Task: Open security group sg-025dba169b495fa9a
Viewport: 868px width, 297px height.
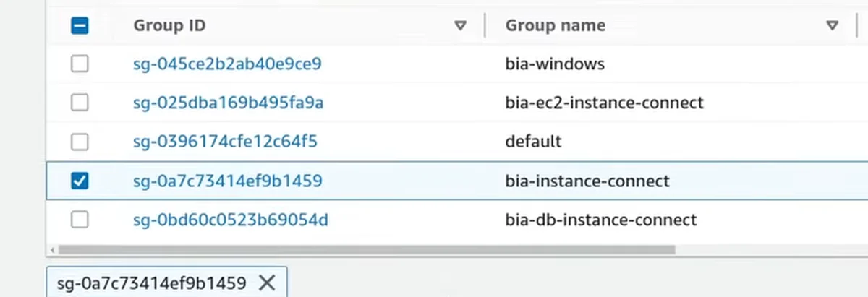Action: (x=228, y=103)
